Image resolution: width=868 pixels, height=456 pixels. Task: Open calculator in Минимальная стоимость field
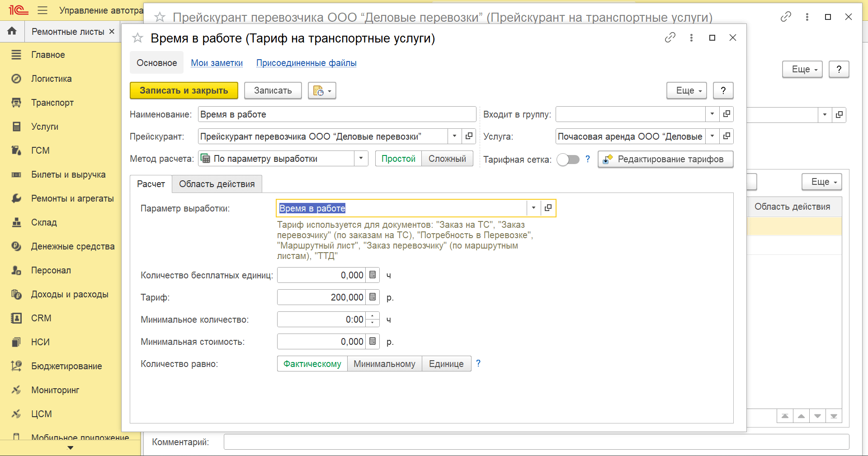pyautogui.click(x=373, y=342)
